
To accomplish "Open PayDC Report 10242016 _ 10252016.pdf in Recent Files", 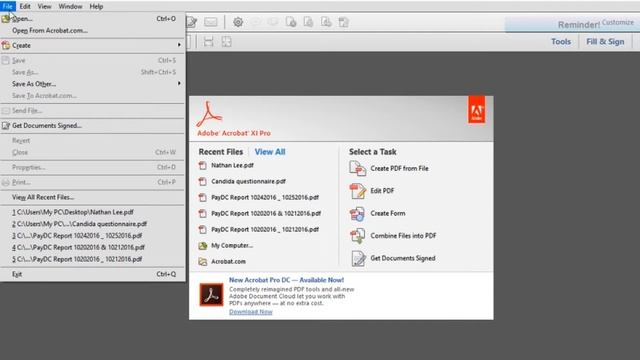I will (x=265, y=197).
